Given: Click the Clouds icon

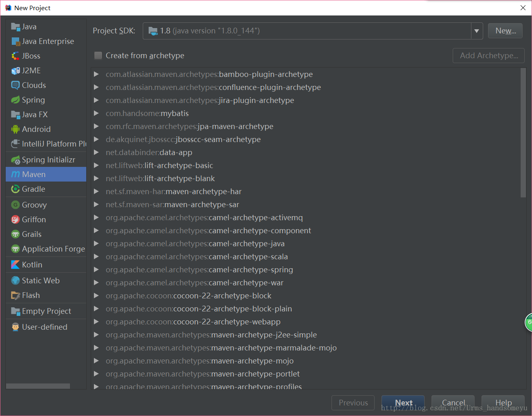Looking at the screenshot, I should click(15, 85).
